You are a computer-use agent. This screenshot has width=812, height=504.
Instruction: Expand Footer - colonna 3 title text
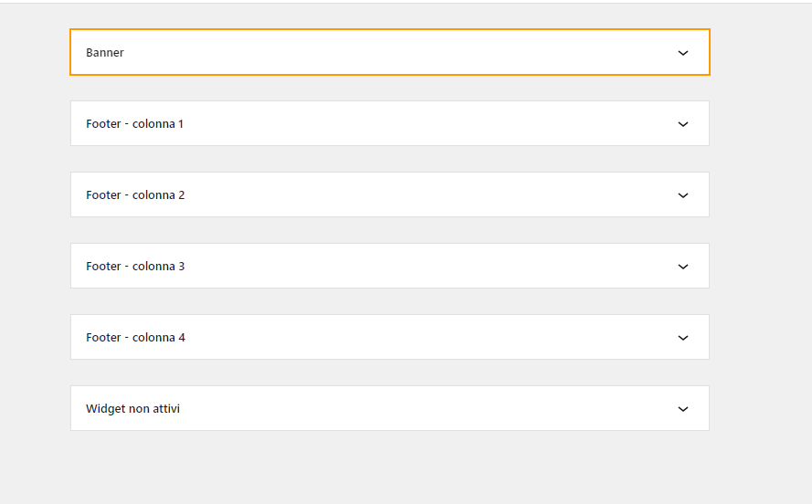[135, 266]
